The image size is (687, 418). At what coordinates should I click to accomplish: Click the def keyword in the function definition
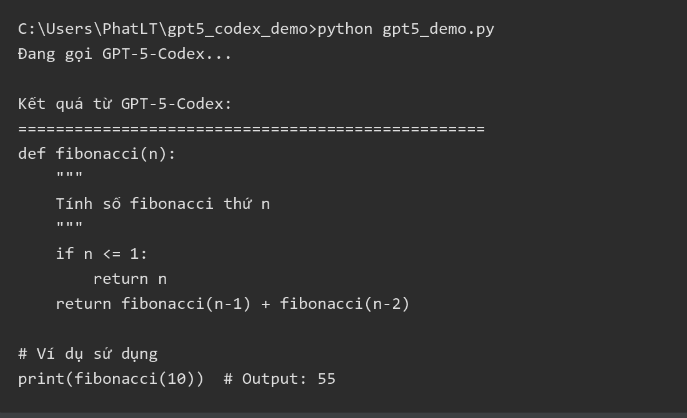[32, 153]
